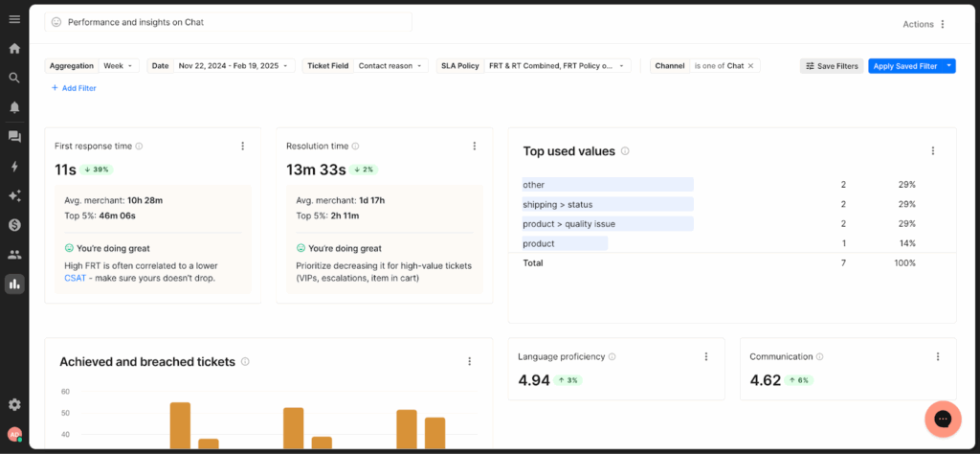Open the Actions menu
The width and height of the screenshot is (980, 454).
click(924, 24)
